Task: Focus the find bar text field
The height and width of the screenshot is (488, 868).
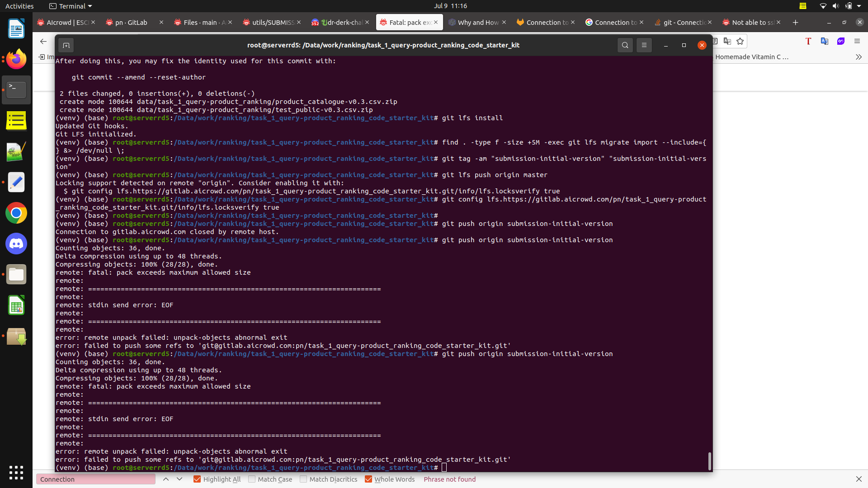Action: click(95, 479)
